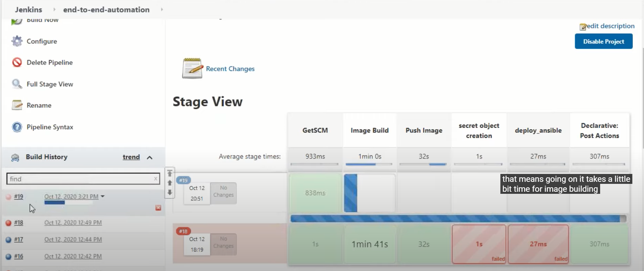
Task: Click the 1min 41s Image Build cell
Action: coord(369,244)
